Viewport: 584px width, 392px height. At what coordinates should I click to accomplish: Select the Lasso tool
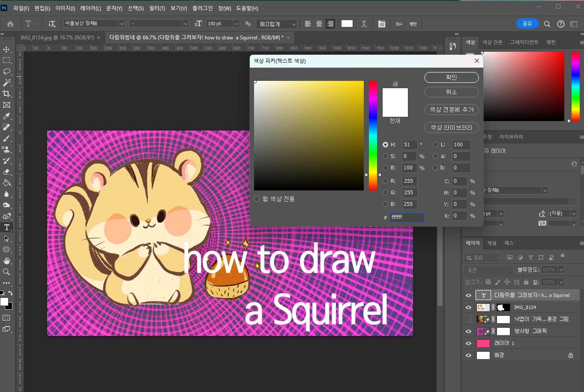(6, 71)
